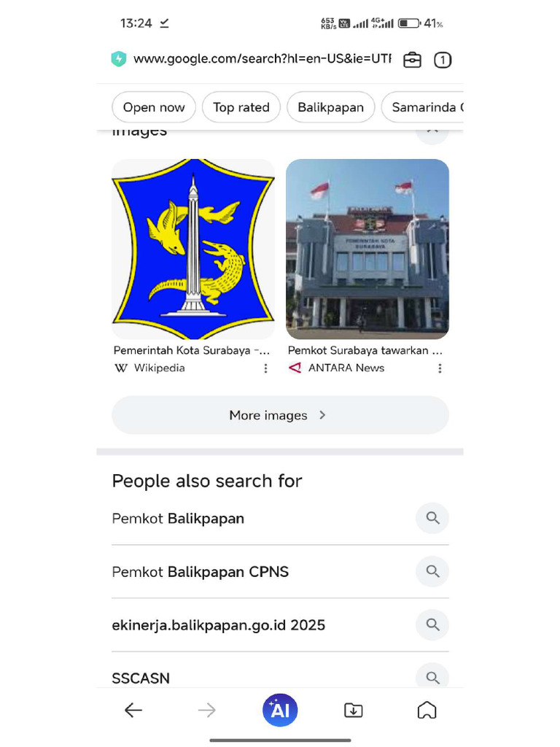Open options menu for Wikipedia image
Image resolution: width=560 pixels, height=747 pixels.
265,368
